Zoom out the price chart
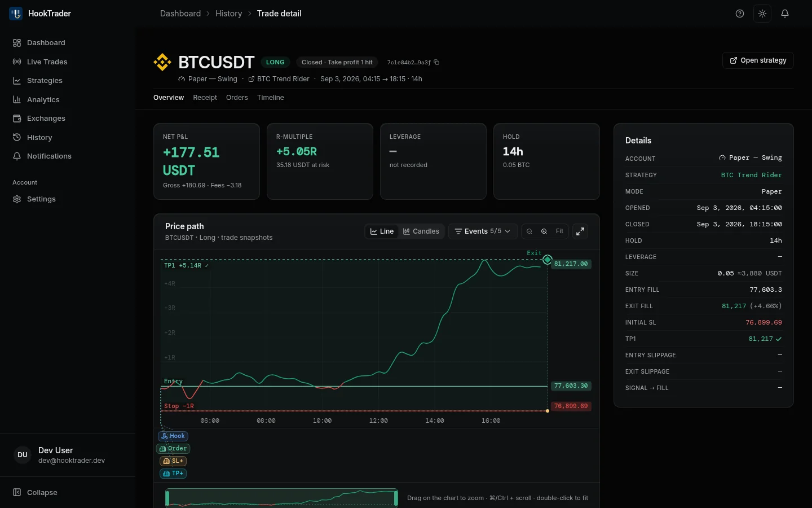812x508 pixels. click(x=529, y=231)
